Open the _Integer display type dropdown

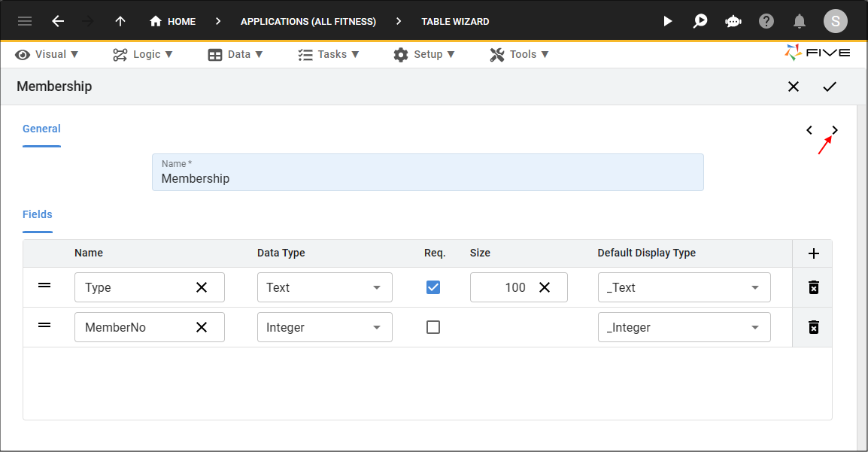point(684,327)
